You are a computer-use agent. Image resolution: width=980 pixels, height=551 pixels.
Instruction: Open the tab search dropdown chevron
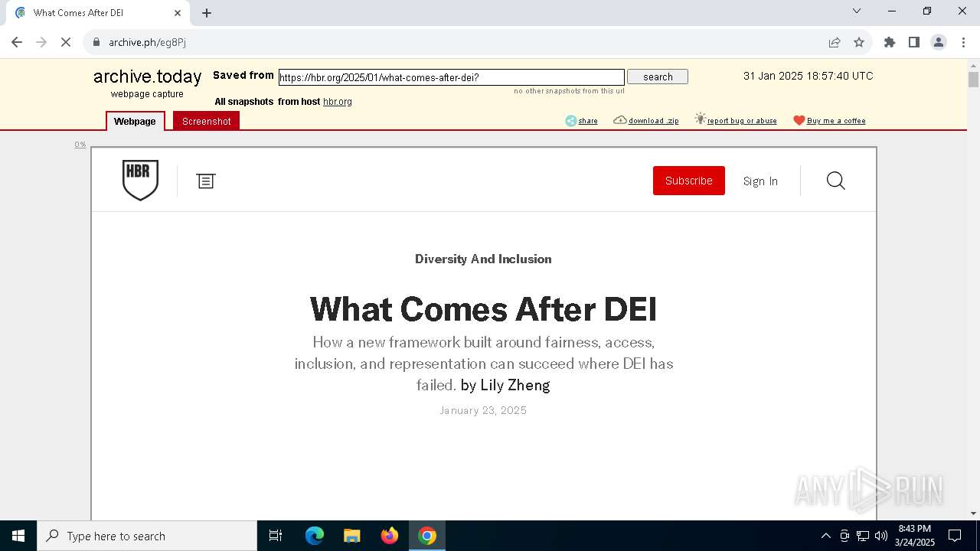click(857, 11)
